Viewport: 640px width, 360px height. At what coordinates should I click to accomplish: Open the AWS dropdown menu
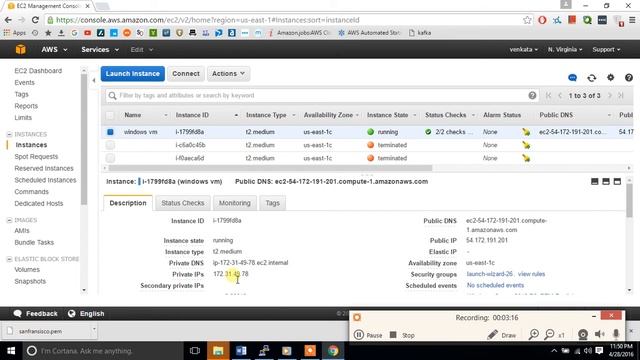pos(54,49)
